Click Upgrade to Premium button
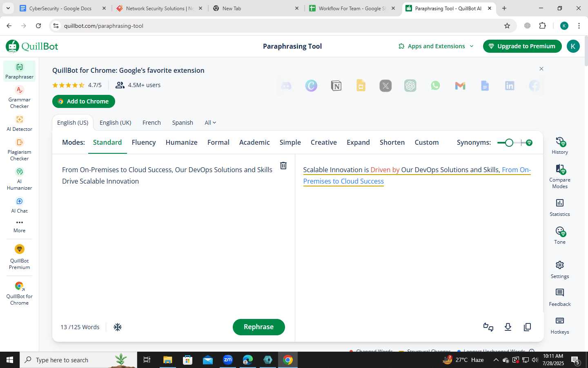The height and width of the screenshot is (368, 588). click(x=522, y=46)
